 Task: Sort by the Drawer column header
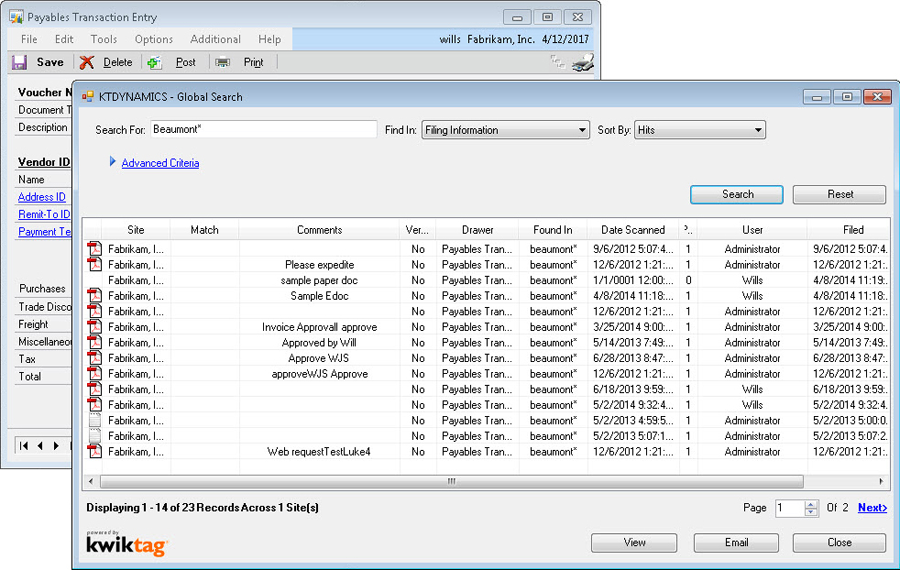pos(478,230)
